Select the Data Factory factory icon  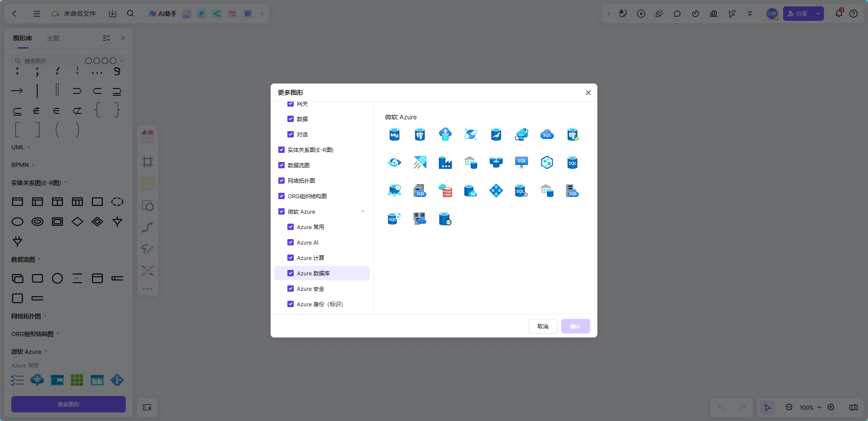445,162
